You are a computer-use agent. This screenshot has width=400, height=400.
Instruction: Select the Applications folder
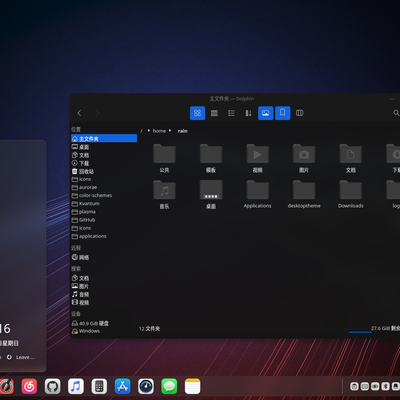[257, 194]
